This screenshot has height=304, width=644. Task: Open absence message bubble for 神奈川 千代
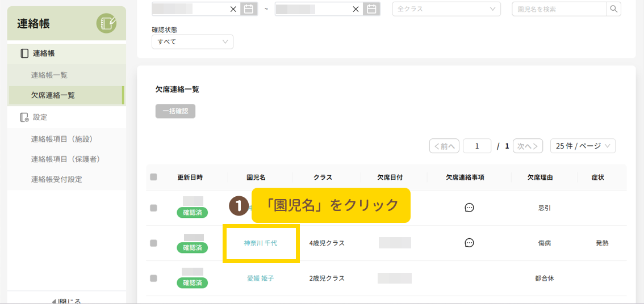click(x=469, y=243)
